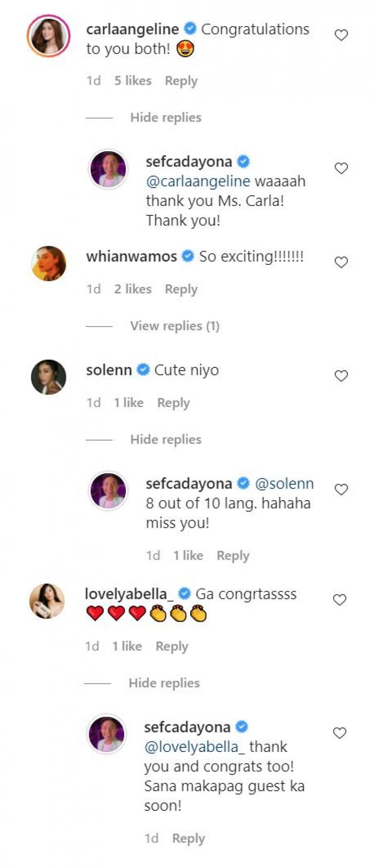Viewport: 374px width, 868px height.
Task: View replies (1) under whianwamos's comment
Action: [174, 326]
